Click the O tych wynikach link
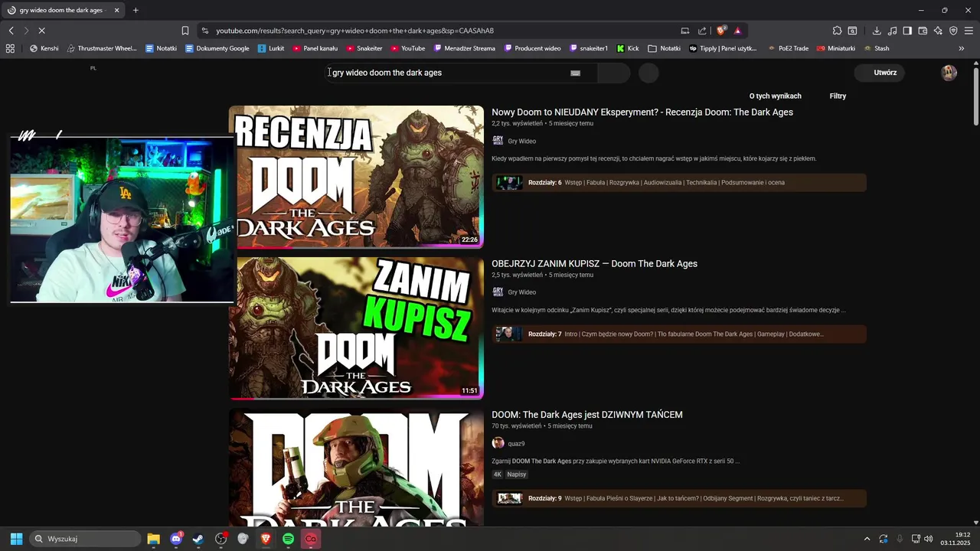Screen dimensions: 980x551 [x=776, y=96]
